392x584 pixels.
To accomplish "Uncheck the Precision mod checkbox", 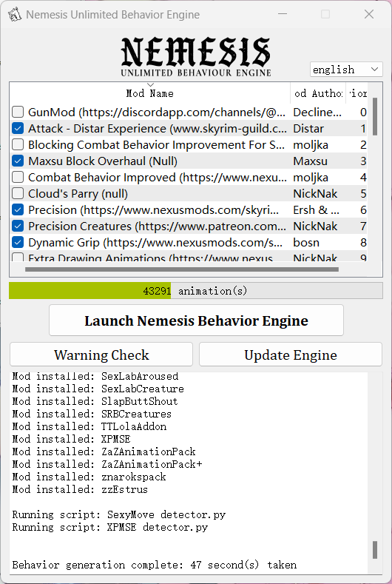I will point(18,209).
